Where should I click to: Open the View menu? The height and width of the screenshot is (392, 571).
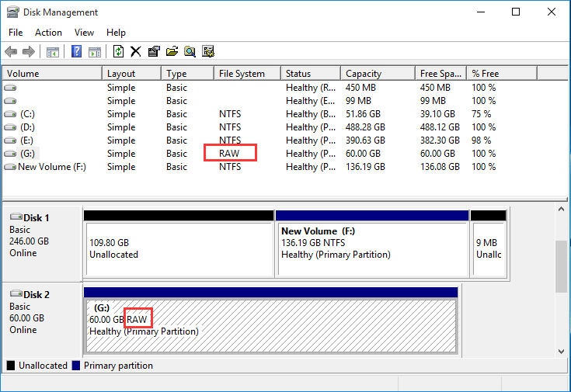pyautogui.click(x=84, y=33)
